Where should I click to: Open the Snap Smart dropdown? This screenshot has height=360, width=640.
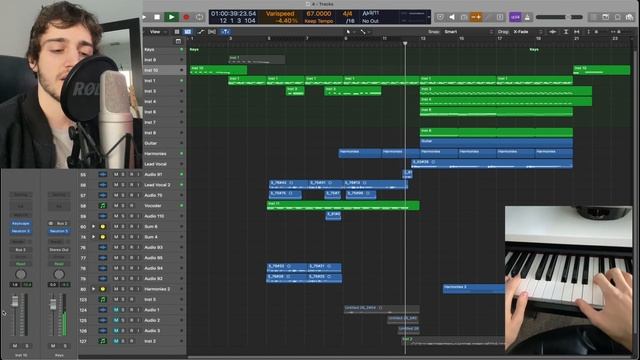[x=469, y=31]
